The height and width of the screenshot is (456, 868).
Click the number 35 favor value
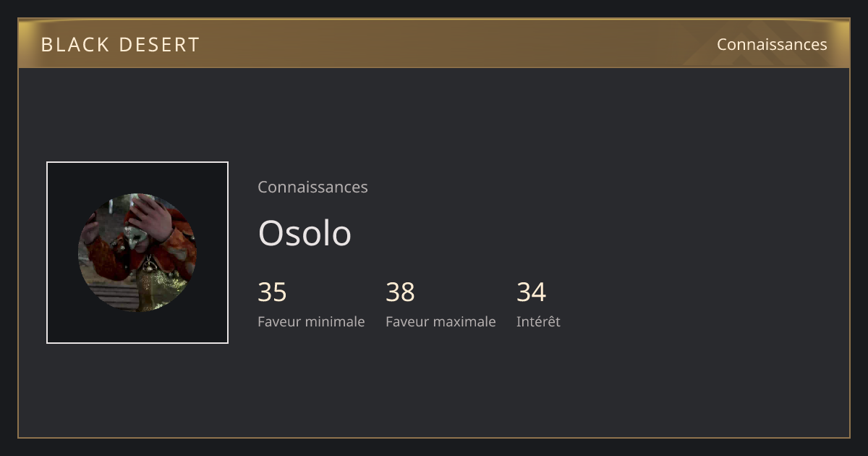[x=272, y=292]
